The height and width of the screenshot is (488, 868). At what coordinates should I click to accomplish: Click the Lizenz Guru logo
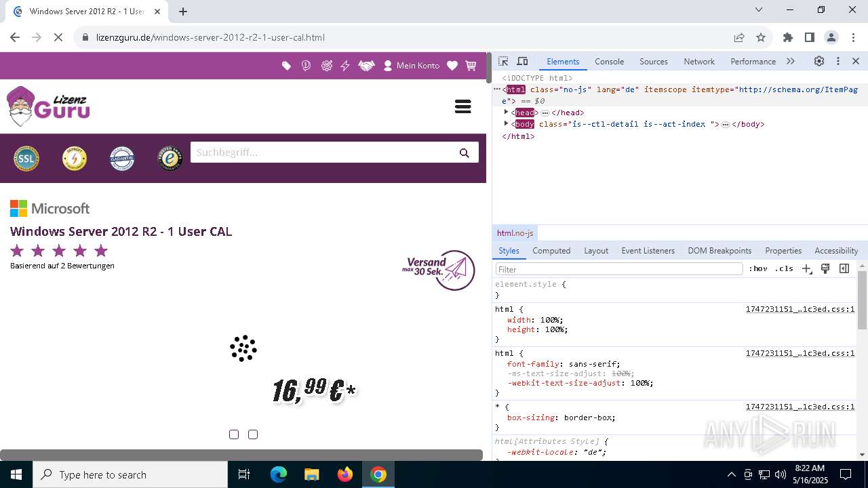click(x=48, y=106)
